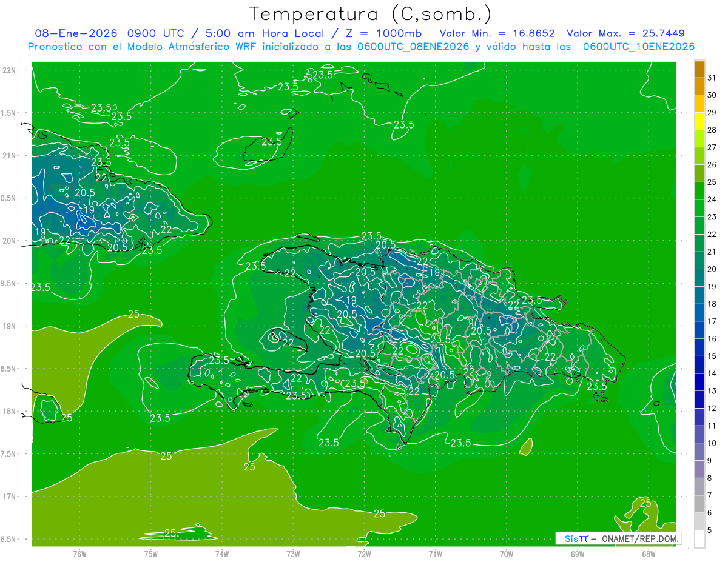Select the forecast date "08-Ene-2026"
Viewport: 728px width, 562px height.
click(76, 33)
